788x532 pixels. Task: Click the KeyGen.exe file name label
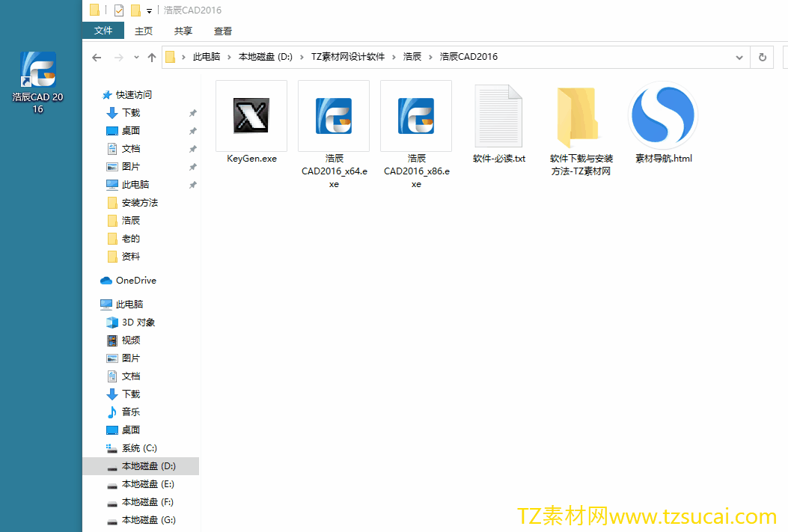pyautogui.click(x=251, y=159)
